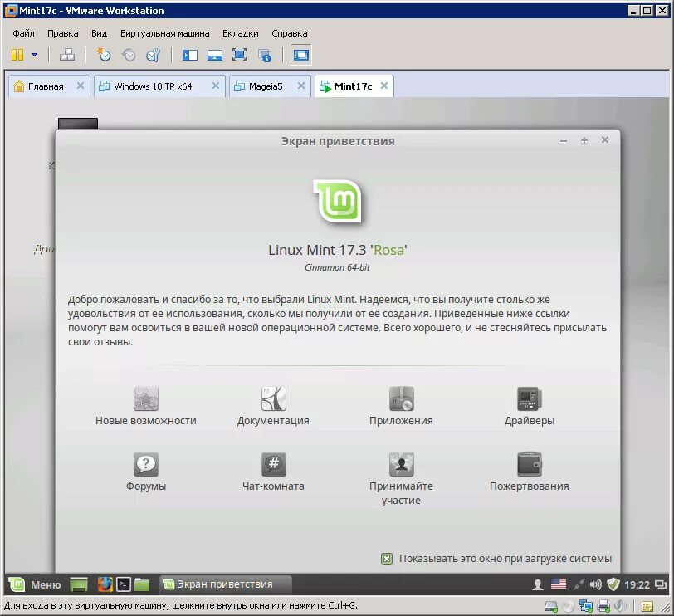Open the file manager from the Mint panel

[141, 584]
